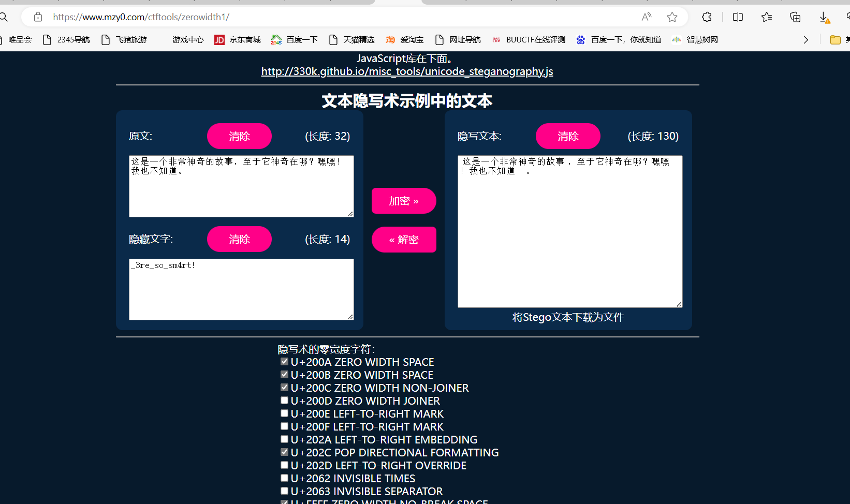Toggle the split screen icon
Viewport: 850px width, 504px height.
738,17
